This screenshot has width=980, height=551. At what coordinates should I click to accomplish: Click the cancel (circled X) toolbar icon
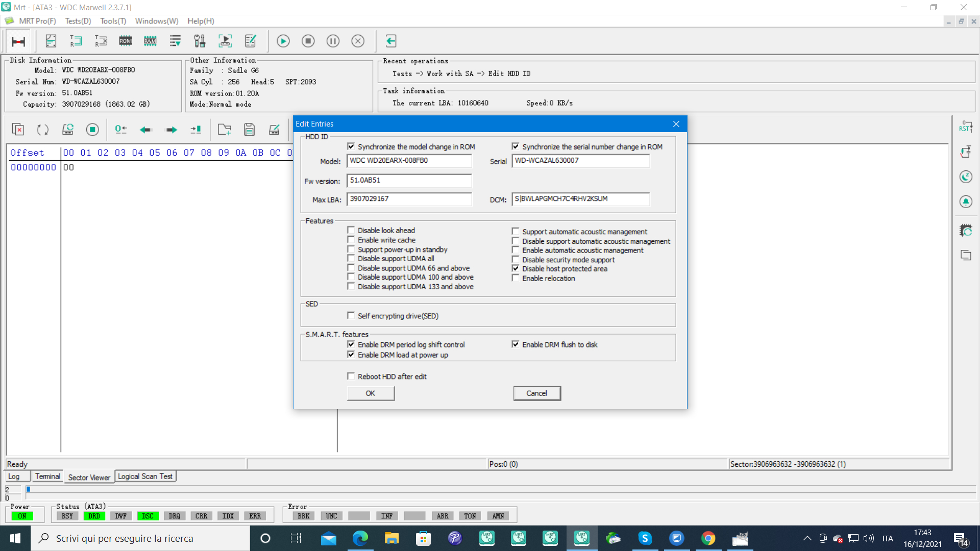click(358, 41)
